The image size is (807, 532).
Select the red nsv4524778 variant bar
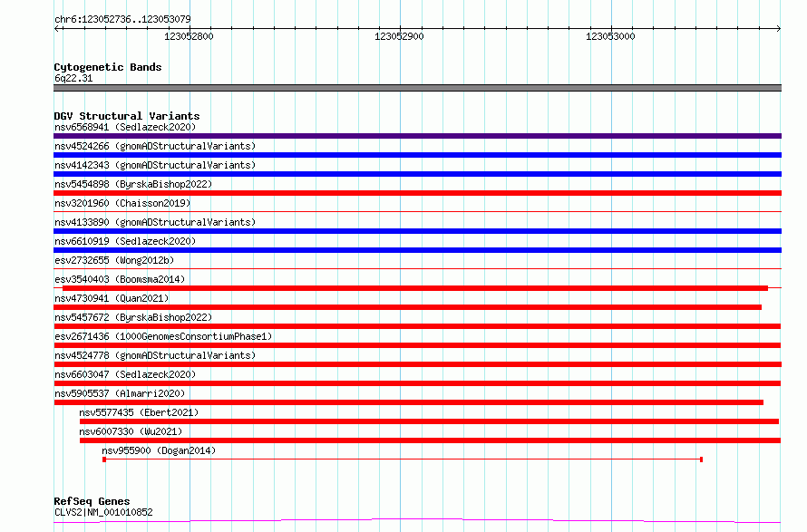(x=417, y=364)
